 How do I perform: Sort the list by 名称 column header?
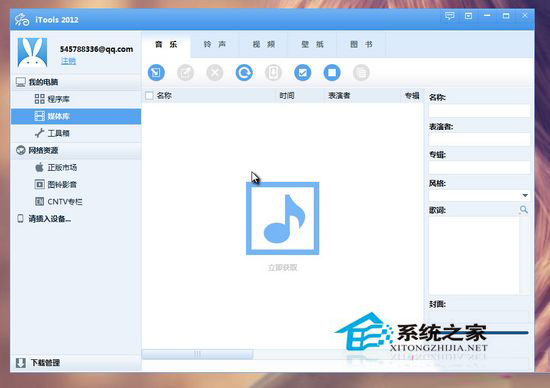(x=164, y=95)
